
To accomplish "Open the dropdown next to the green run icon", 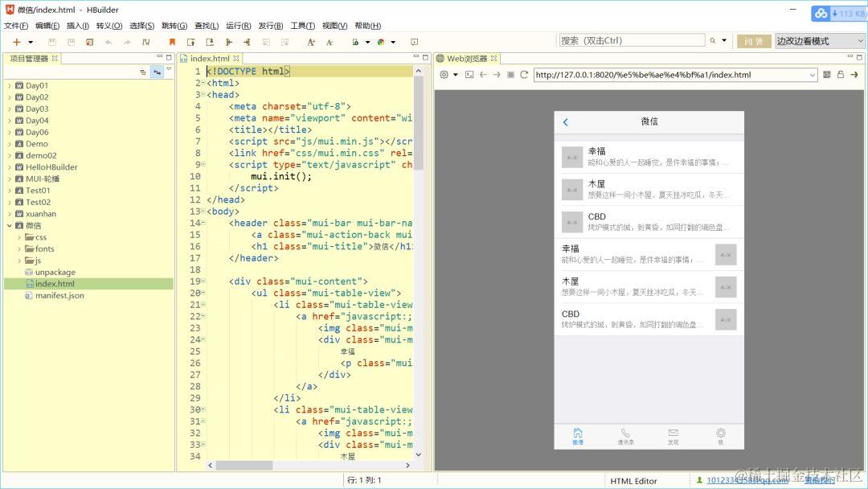I will [x=367, y=42].
